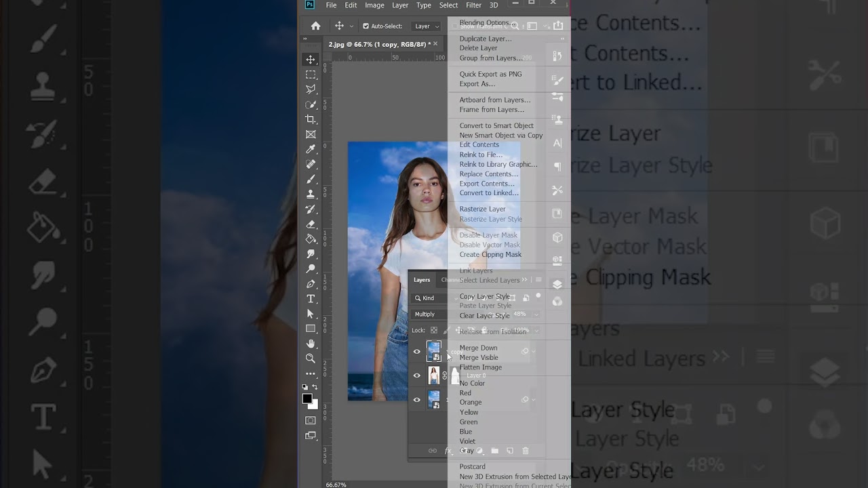Screen dimensions: 868x488
Task: Choose Create Clipping Mask
Action: coord(490,255)
